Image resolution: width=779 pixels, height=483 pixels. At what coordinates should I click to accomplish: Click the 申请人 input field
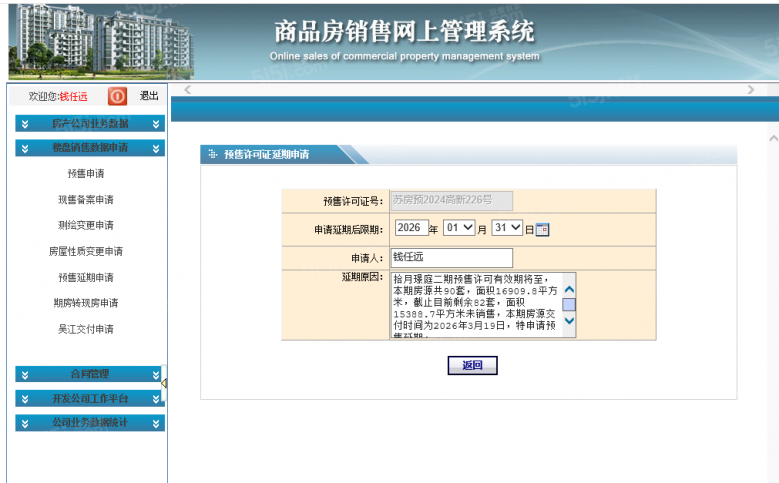(x=450, y=258)
